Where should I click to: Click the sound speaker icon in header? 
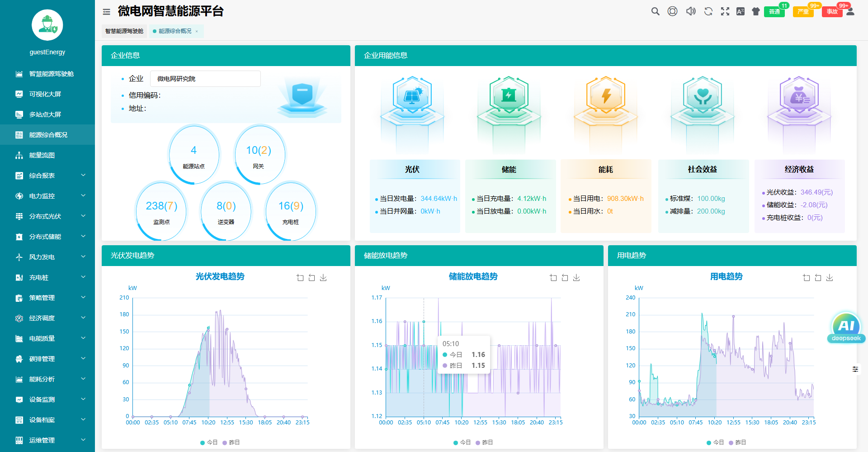(x=691, y=11)
